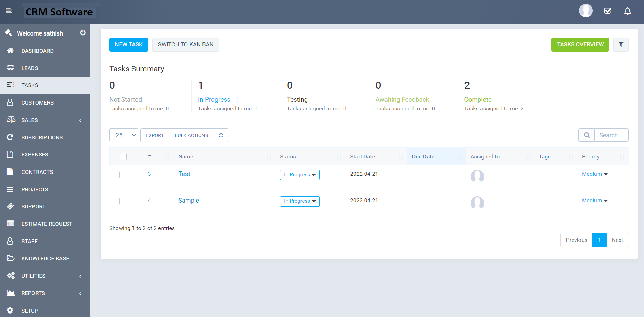Reload the tasks table with refresh icon
Screen dimensions: 644x317
click(x=221, y=135)
